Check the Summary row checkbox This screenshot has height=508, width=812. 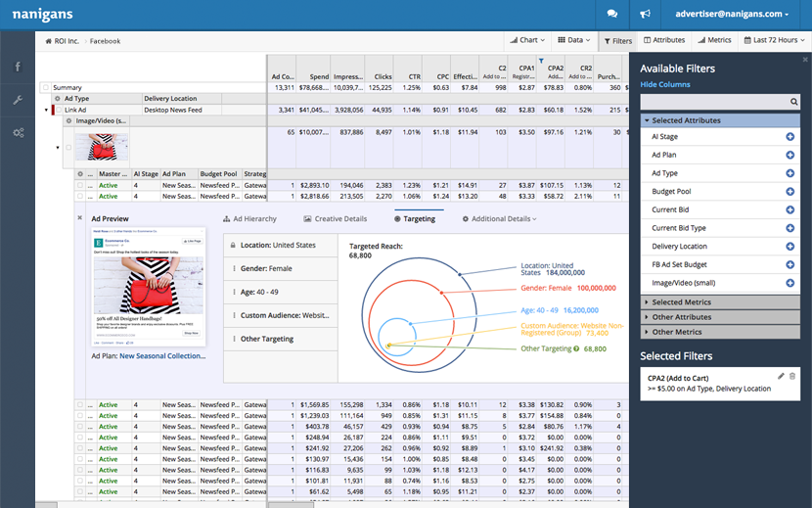[45, 88]
